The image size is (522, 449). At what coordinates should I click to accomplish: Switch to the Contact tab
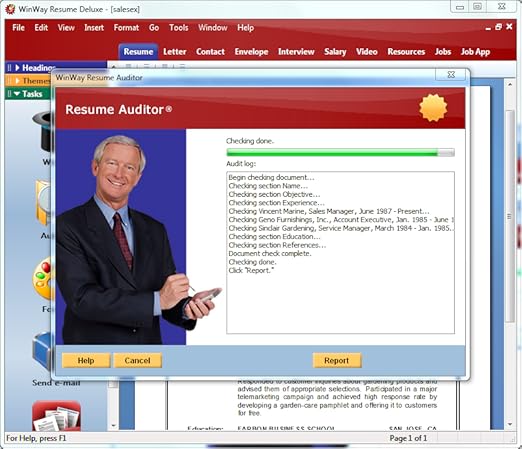click(210, 52)
